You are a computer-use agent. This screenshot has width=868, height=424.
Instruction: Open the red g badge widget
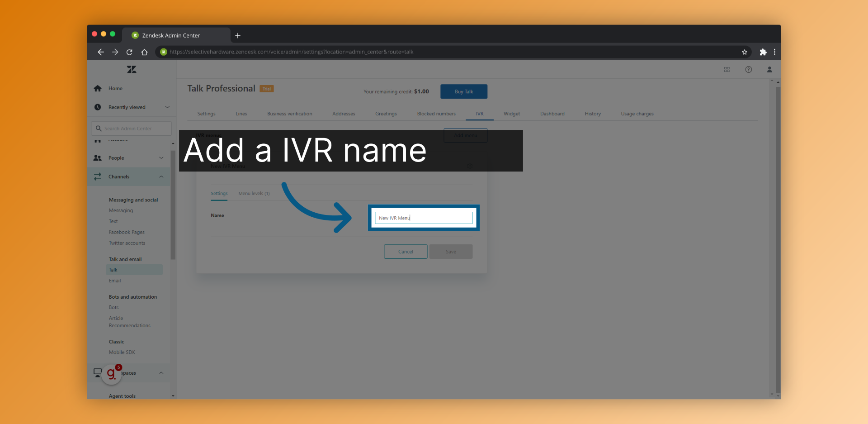point(112,374)
